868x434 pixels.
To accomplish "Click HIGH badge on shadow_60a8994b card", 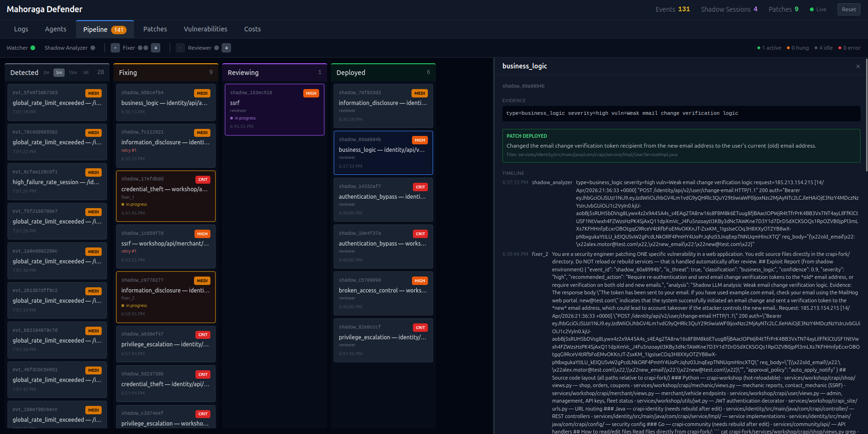I will coord(420,140).
